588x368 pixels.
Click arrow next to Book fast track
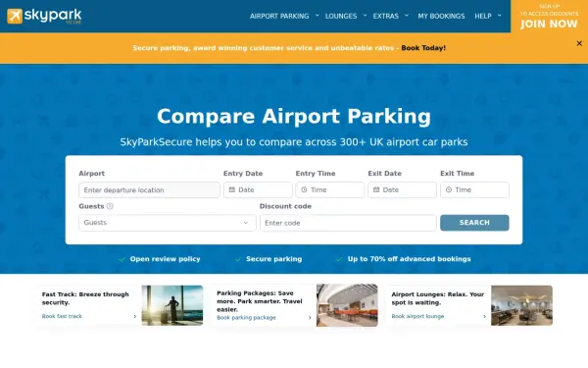tap(135, 317)
